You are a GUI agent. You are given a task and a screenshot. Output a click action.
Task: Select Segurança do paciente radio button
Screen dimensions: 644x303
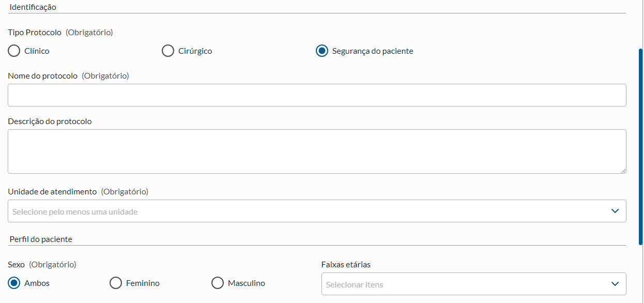[x=322, y=51]
